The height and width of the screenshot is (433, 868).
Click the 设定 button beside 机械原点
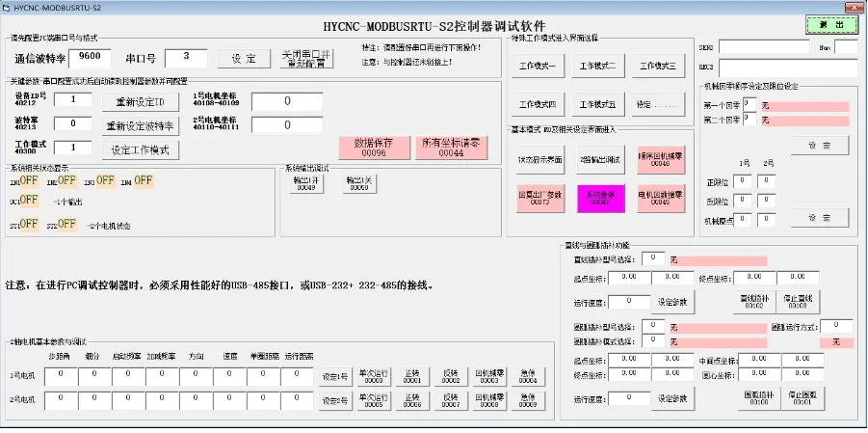tap(819, 218)
